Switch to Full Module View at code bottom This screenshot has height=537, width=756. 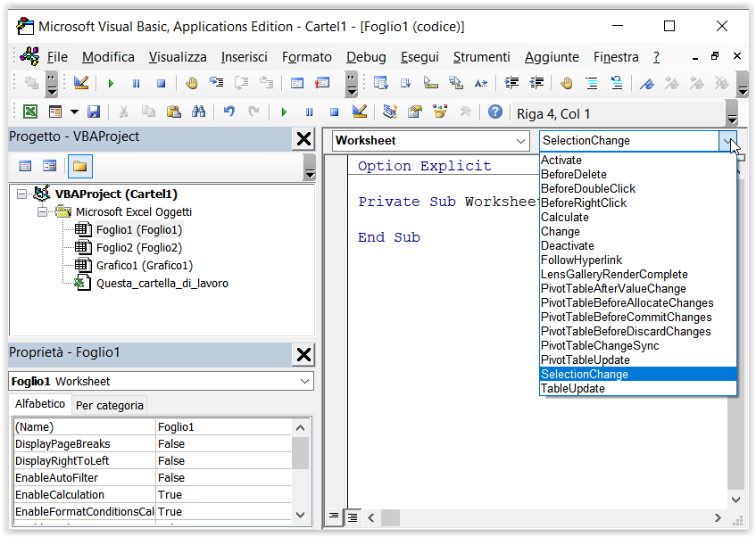pyautogui.click(x=353, y=517)
